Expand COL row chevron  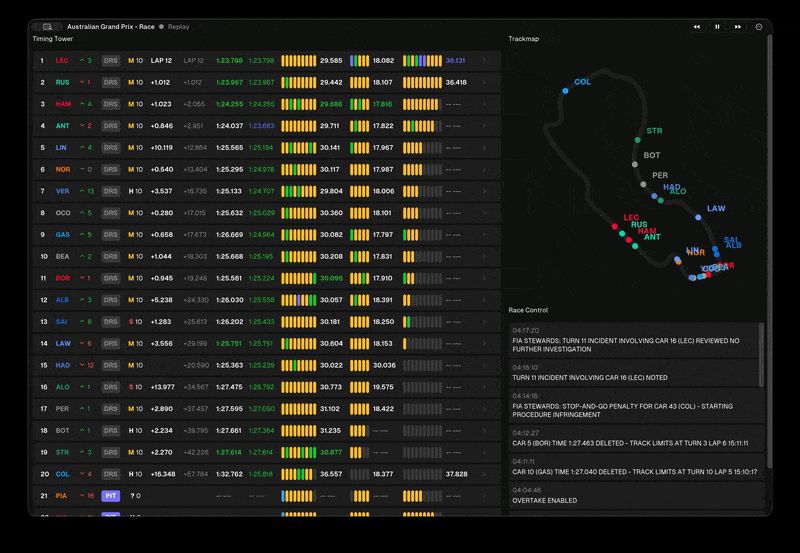[x=484, y=474]
